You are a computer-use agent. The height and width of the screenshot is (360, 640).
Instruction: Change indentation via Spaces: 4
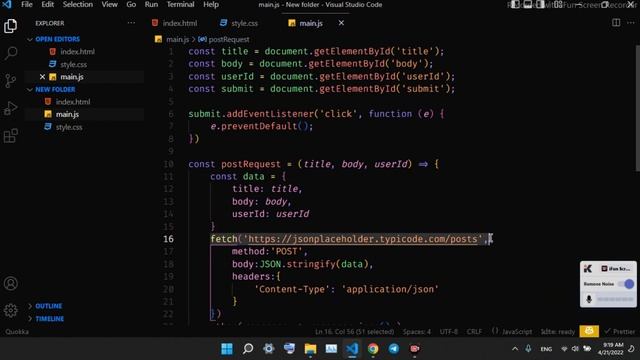[x=416, y=331]
